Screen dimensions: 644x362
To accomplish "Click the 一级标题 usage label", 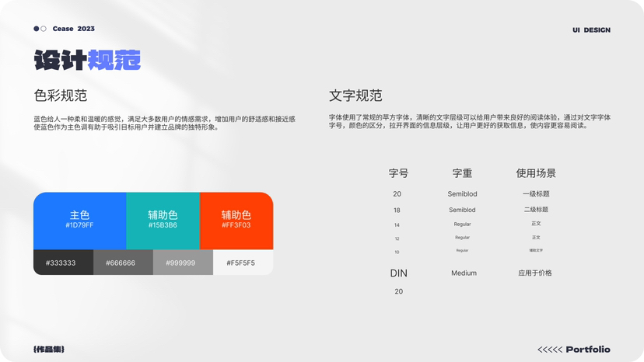I will click(536, 193).
